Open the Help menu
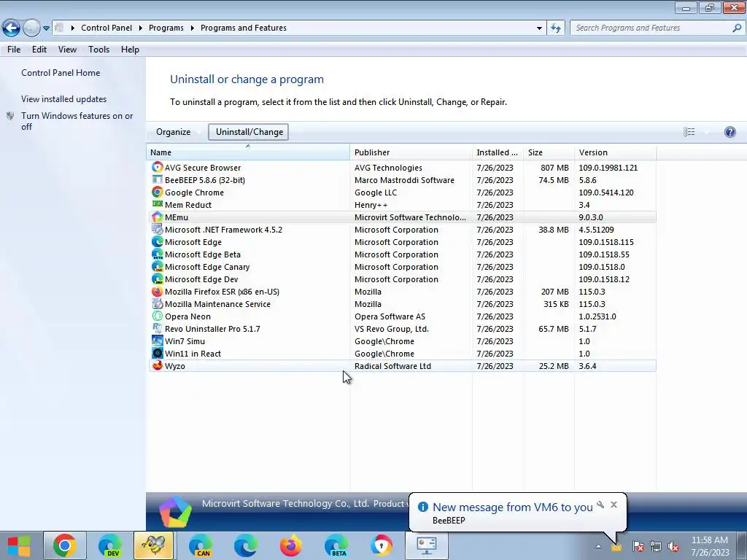747x560 pixels. click(x=130, y=50)
